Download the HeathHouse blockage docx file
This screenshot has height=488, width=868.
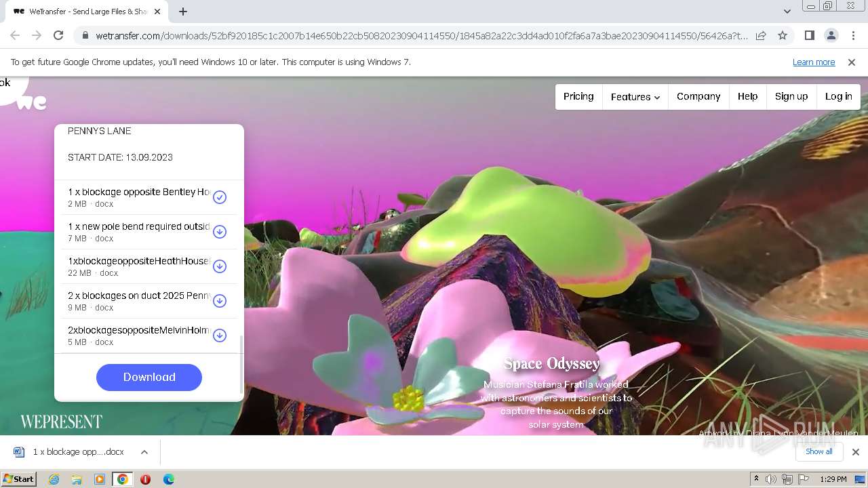pyautogui.click(x=220, y=266)
